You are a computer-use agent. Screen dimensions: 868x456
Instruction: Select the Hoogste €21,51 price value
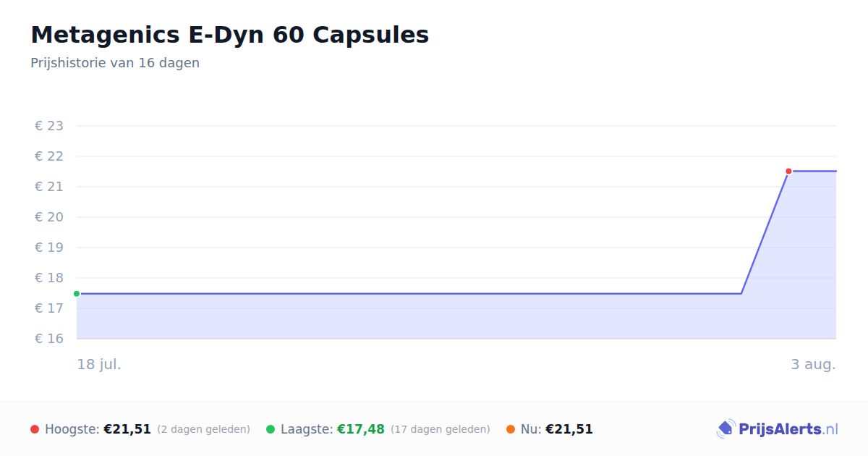tap(127, 429)
